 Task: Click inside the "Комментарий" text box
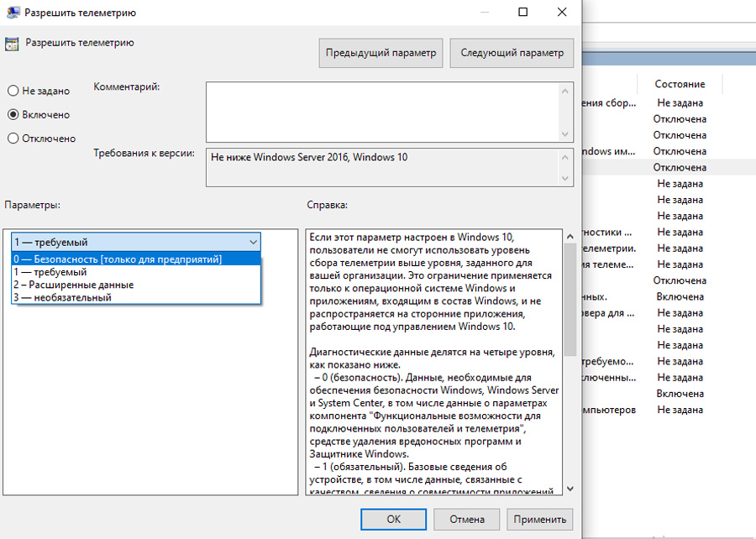(381, 112)
